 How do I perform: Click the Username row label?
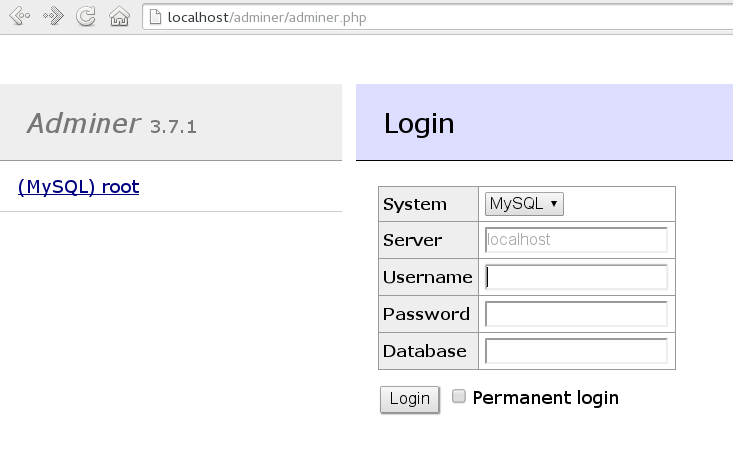(x=427, y=277)
